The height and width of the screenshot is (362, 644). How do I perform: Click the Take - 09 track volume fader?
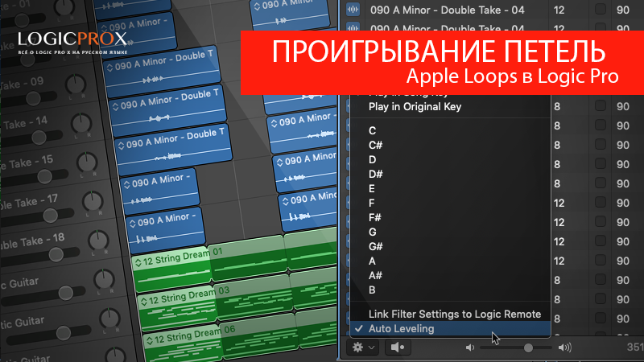(33, 98)
